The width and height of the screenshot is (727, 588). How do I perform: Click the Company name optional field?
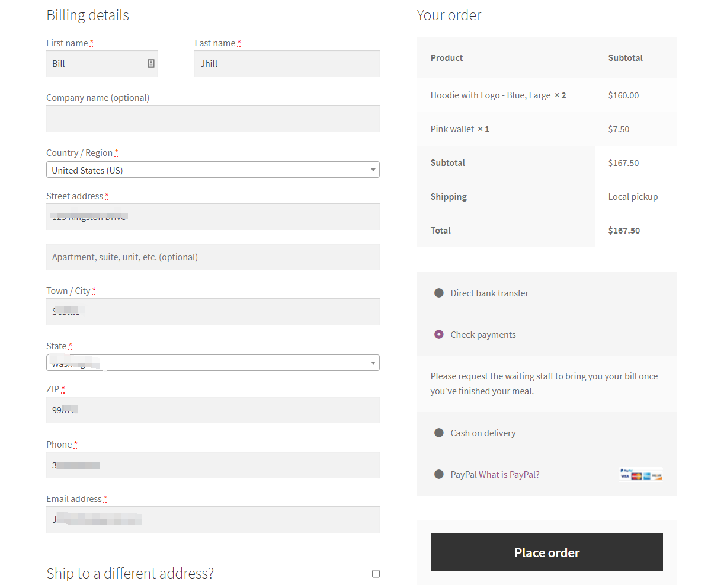[x=213, y=118]
